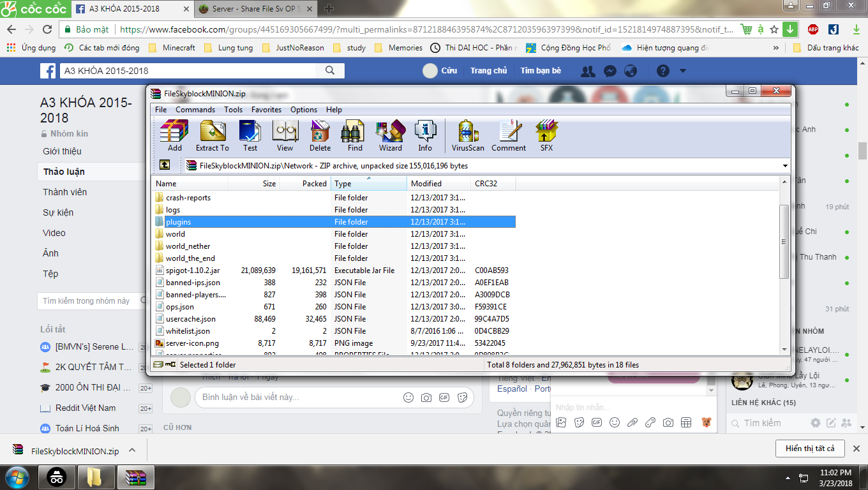Viewport: 868px width, 490px height.
Task: Sort files by the Modified column
Action: (439, 184)
